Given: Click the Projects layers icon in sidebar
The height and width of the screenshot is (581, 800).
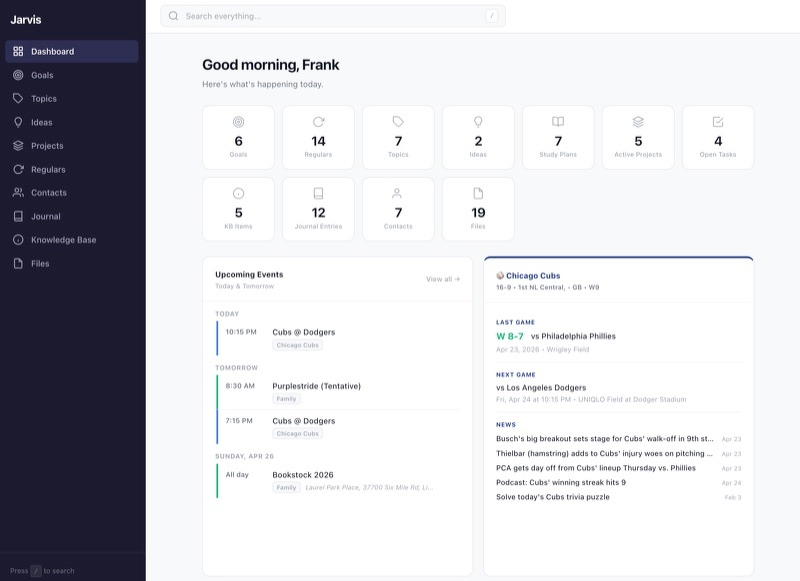Looking at the screenshot, I should click(x=18, y=146).
